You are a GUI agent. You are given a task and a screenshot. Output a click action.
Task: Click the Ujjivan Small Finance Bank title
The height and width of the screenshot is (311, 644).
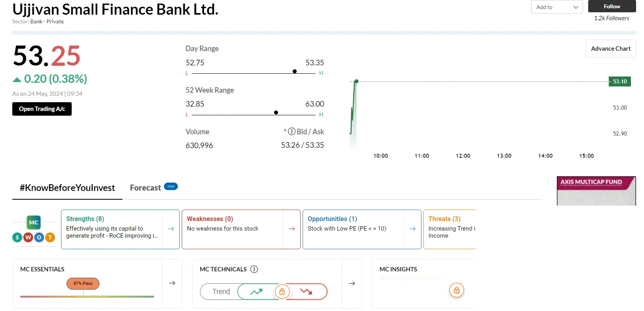point(115,9)
